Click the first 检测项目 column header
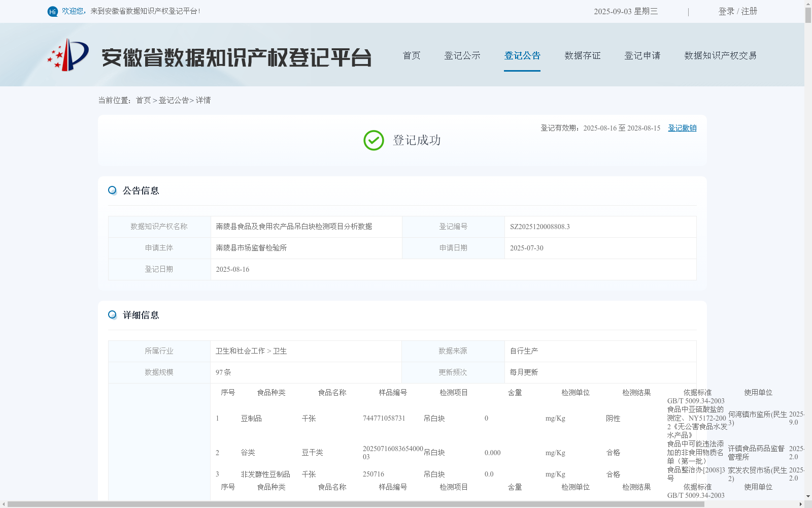Viewport: 812px width, 508px height. [x=454, y=393]
